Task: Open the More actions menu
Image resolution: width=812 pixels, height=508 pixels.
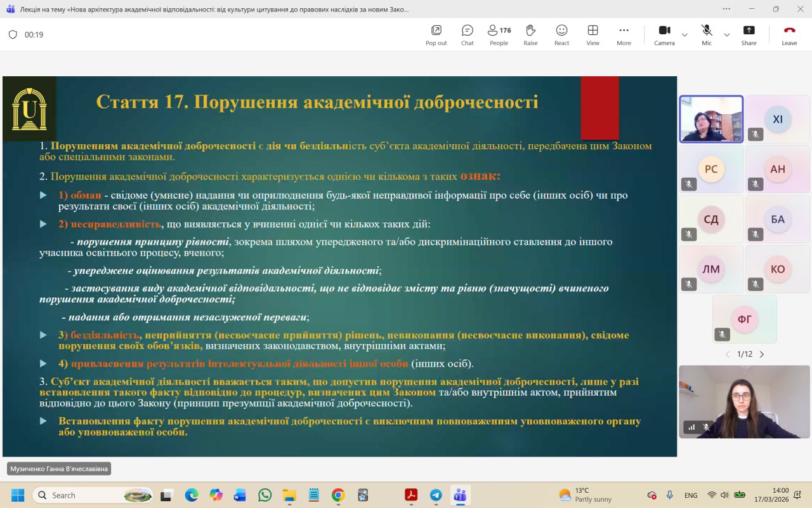Action: tap(624, 34)
